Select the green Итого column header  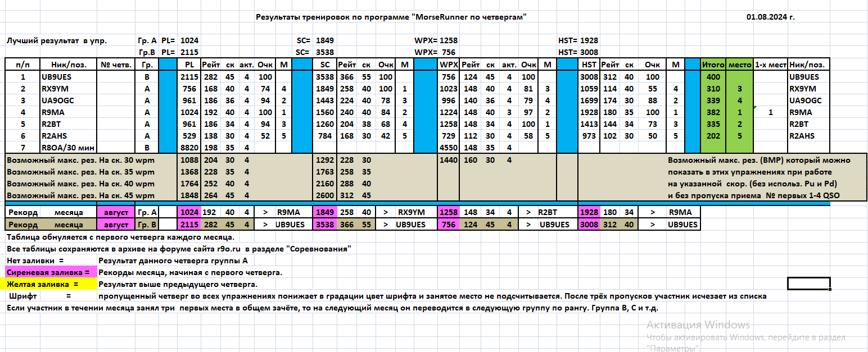pos(713,65)
